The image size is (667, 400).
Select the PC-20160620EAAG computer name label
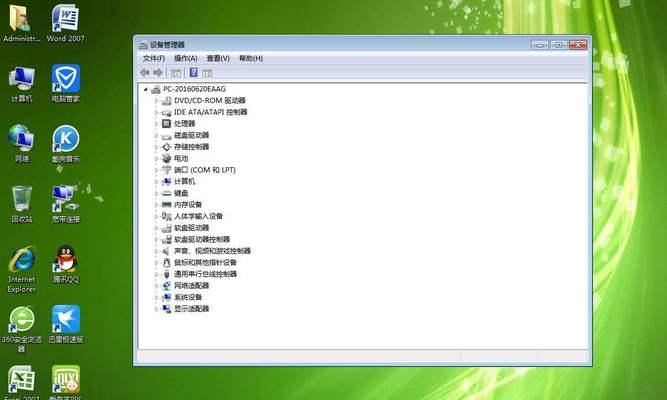[x=194, y=89]
